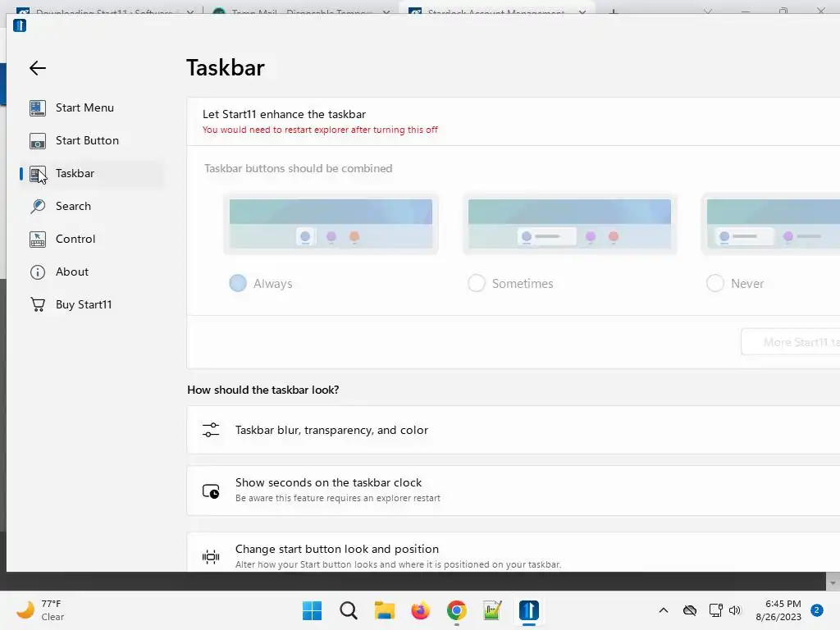Image resolution: width=840 pixels, height=630 pixels.
Task: Go back with the left arrow icon
Action: 38,68
